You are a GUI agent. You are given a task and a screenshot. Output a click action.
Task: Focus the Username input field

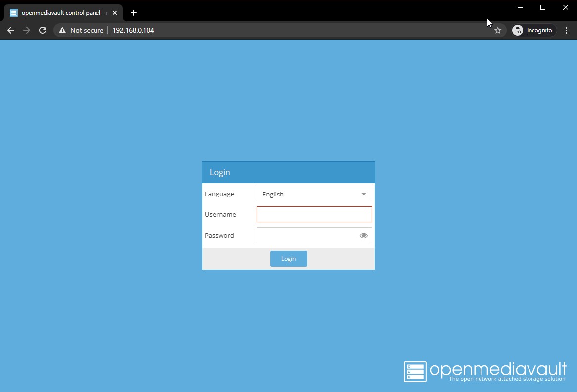(x=314, y=215)
